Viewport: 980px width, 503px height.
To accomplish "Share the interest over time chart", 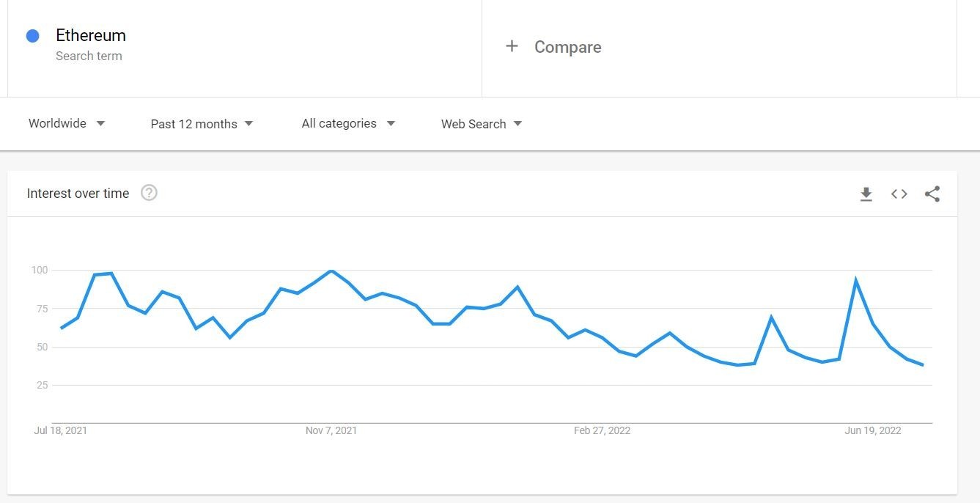I will click(x=932, y=194).
